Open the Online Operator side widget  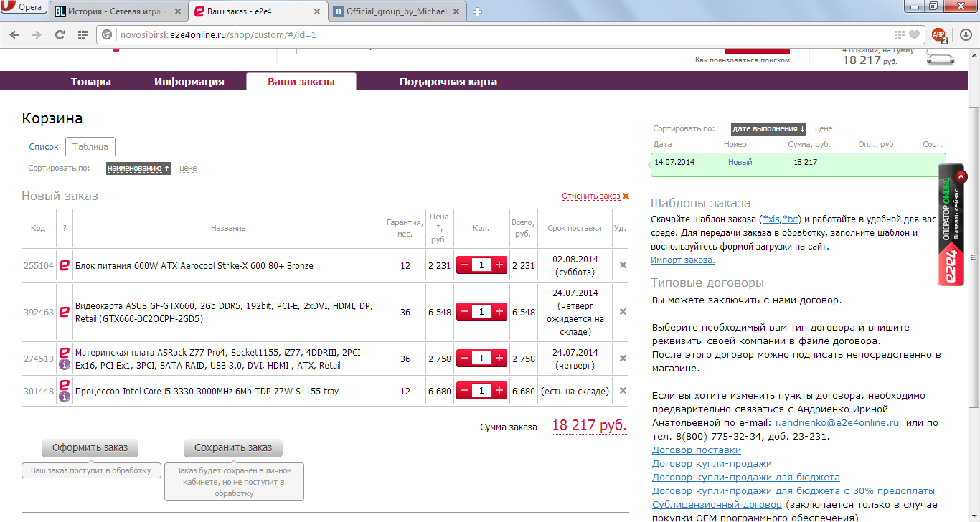(951, 225)
